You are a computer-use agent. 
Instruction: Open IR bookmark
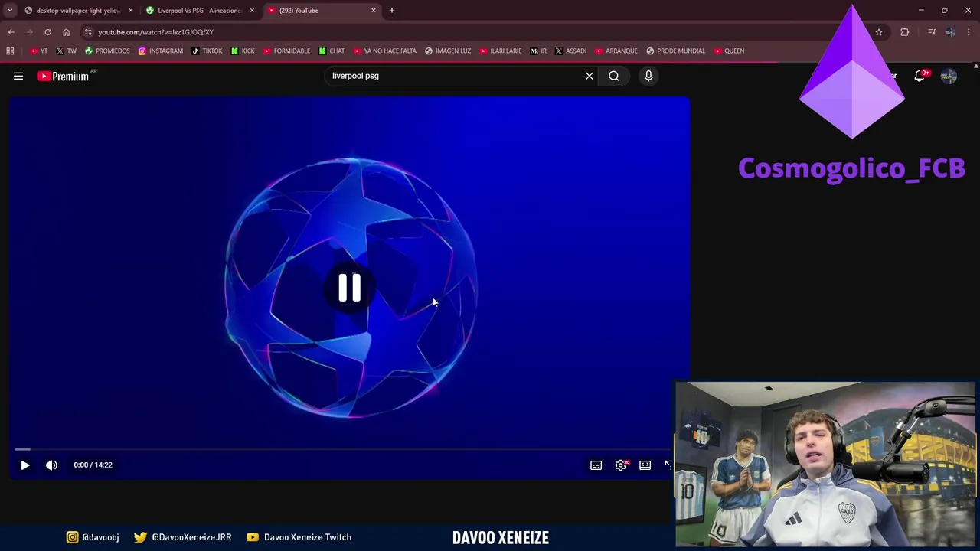point(539,51)
